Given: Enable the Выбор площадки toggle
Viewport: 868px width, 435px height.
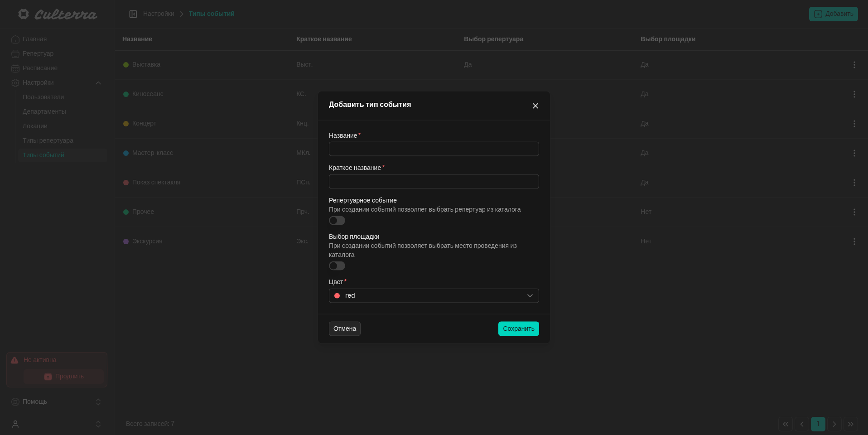Looking at the screenshot, I should (x=337, y=266).
